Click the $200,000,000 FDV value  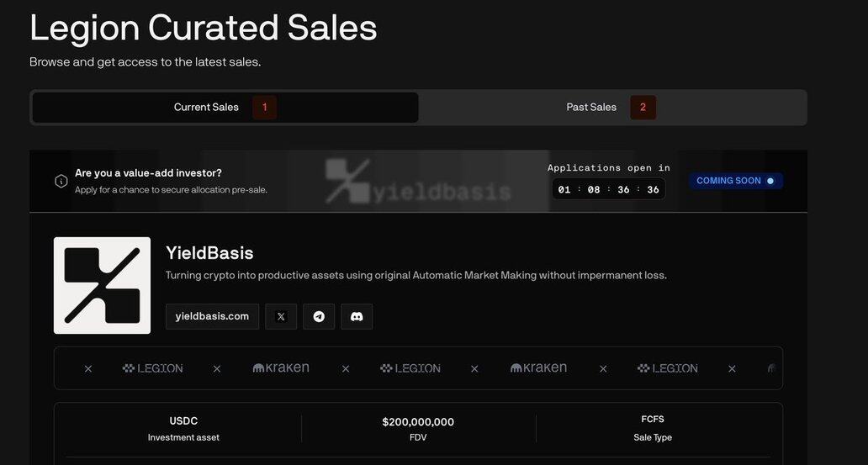coord(418,422)
